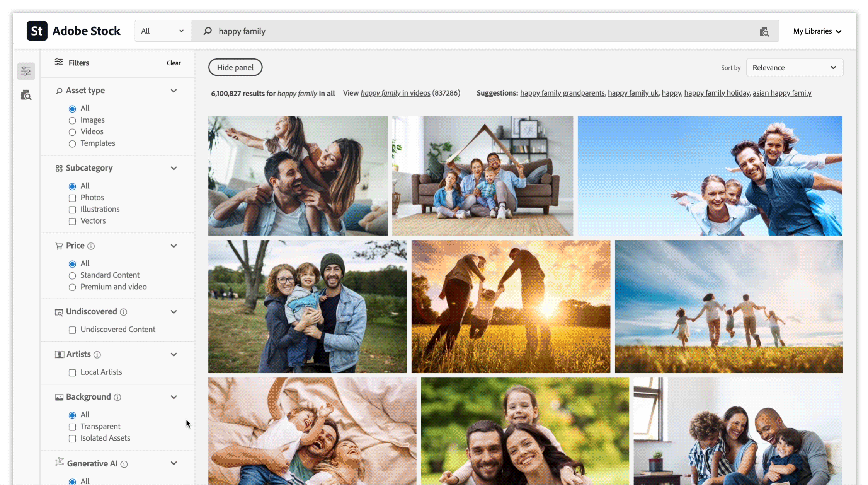The width and height of the screenshot is (868, 485).
Task: Expand the Price filter section
Action: click(x=174, y=245)
